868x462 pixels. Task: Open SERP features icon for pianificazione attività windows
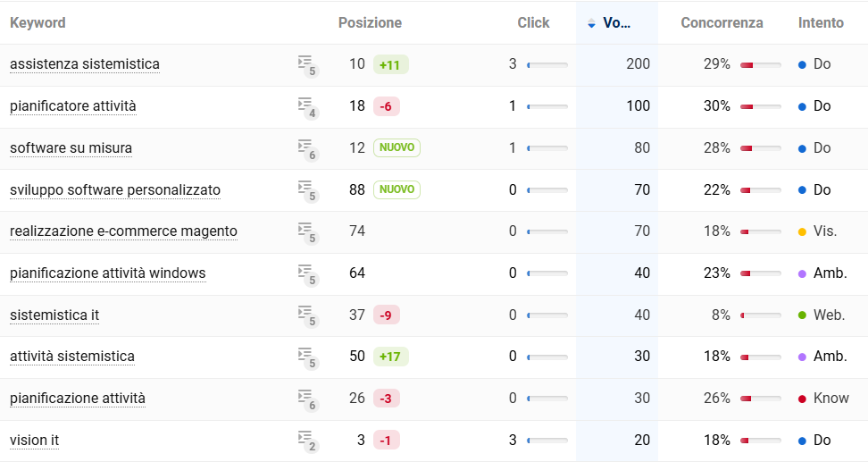pyautogui.click(x=308, y=274)
